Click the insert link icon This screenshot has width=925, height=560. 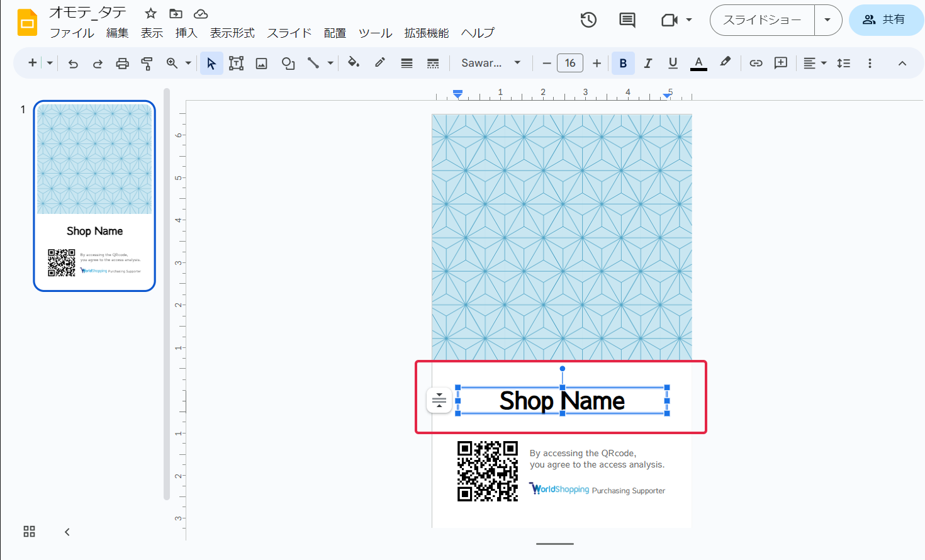756,64
